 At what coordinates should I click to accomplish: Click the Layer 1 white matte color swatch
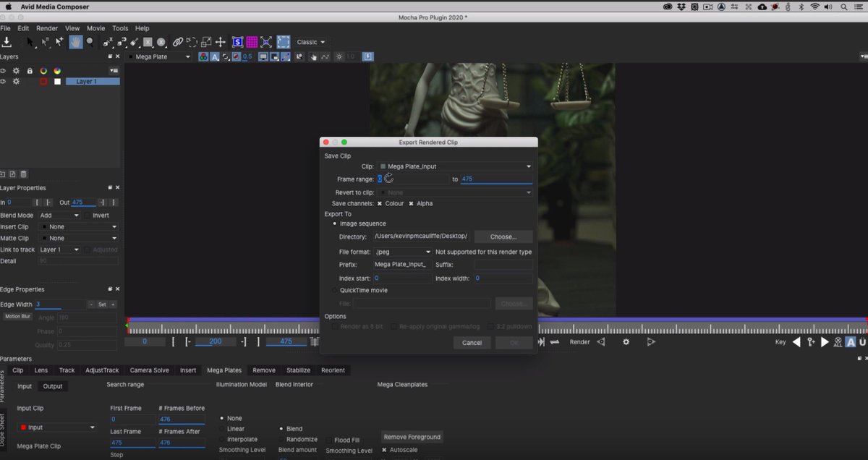(57, 82)
